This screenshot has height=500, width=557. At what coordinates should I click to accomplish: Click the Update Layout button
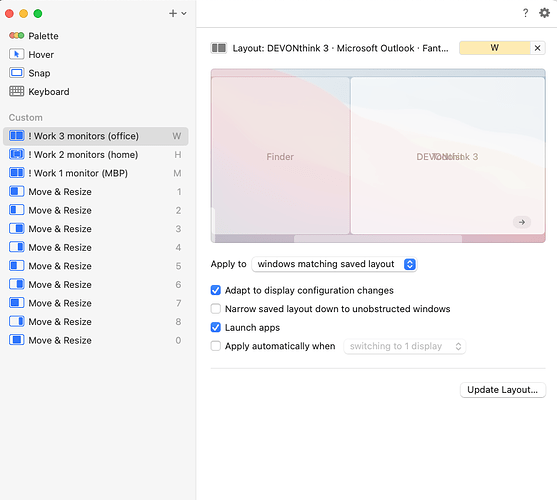tap(503, 390)
